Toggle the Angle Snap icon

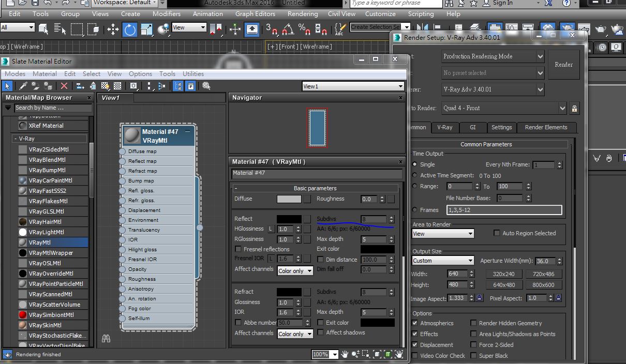(288, 29)
